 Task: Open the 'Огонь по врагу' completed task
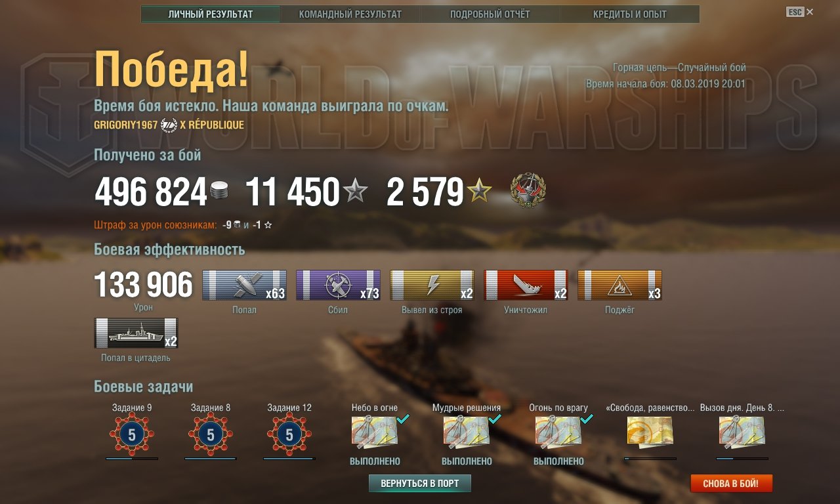pyautogui.click(x=558, y=432)
